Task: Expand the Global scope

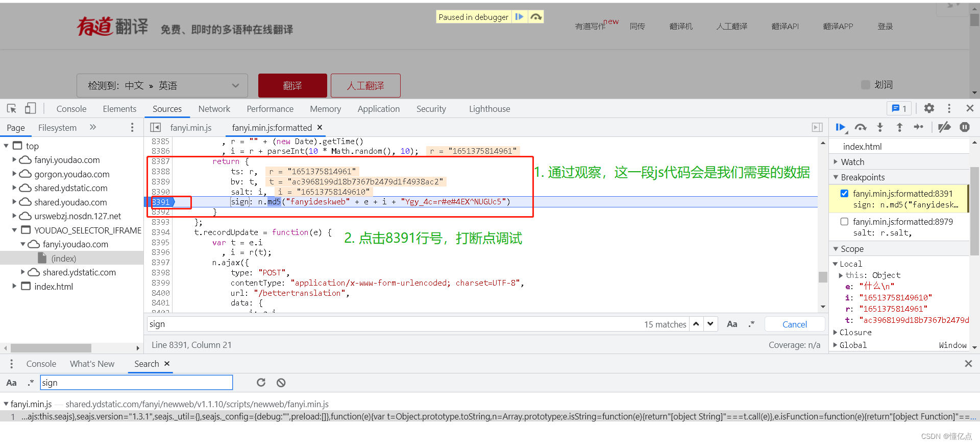Action: (836, 345)
